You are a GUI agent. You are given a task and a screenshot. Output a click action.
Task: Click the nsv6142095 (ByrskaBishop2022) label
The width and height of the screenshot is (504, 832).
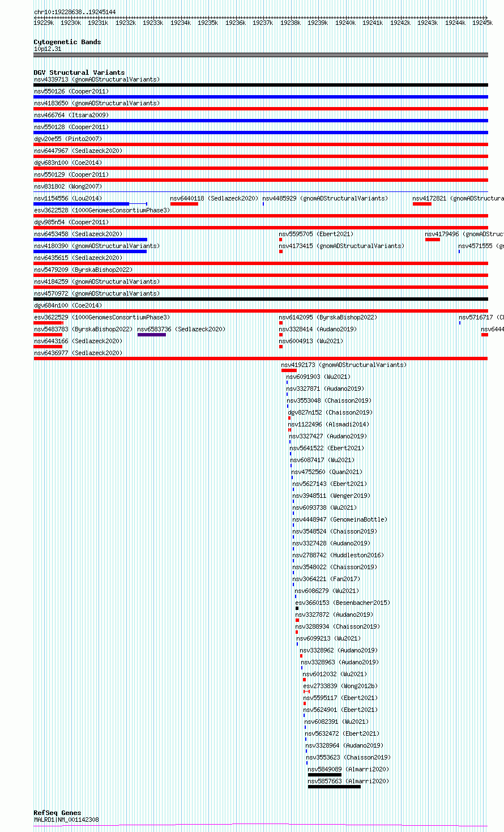[x=328, y=317]
